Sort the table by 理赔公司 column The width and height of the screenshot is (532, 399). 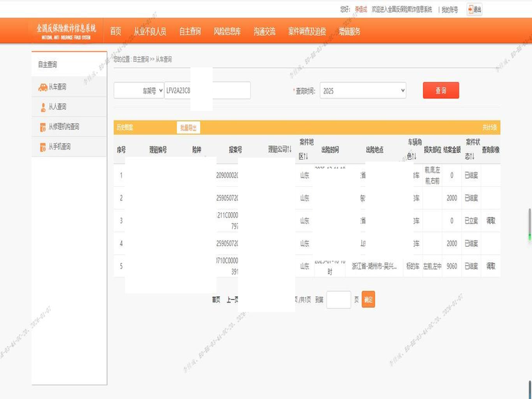pos(289,150)
